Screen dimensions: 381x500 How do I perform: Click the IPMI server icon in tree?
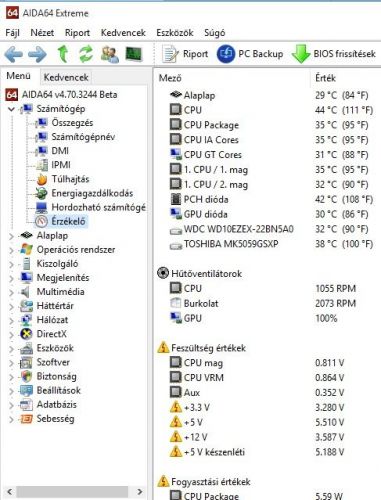pos(42,165)
